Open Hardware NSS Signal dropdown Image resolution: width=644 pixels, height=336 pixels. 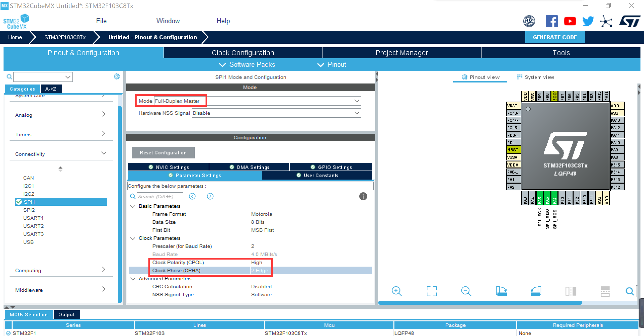356,113
